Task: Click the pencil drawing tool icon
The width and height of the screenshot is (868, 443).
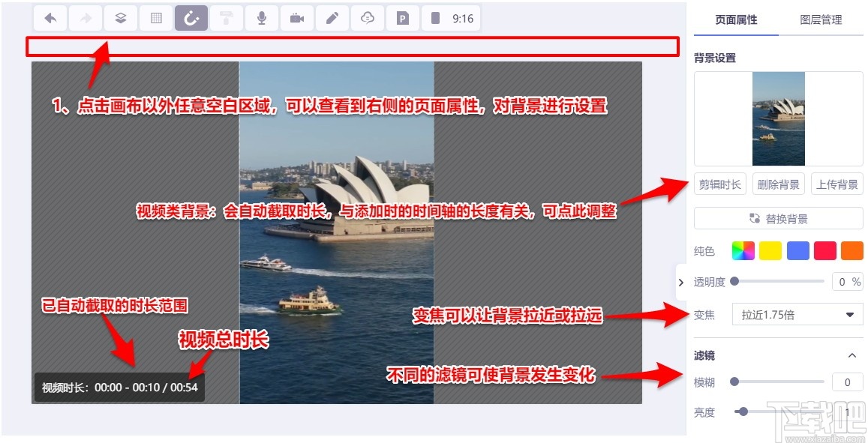Action: tap(332, 17)
